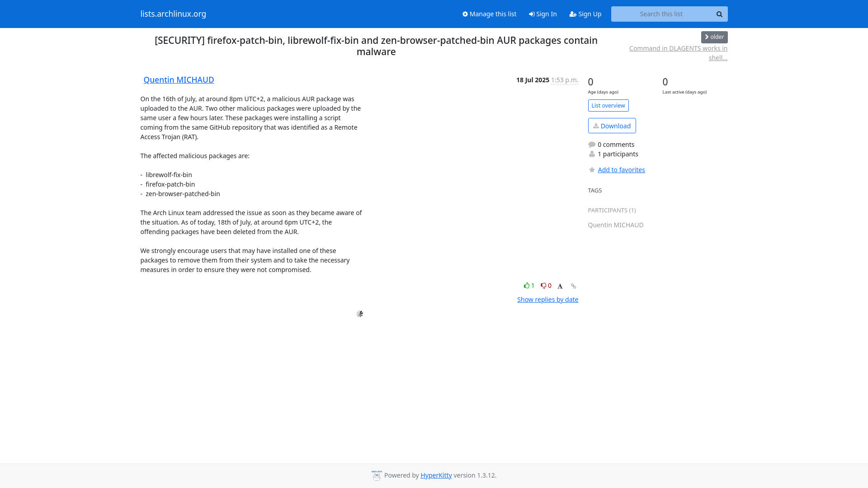Open Command in DLAGENTS works in shell thread
Viewport: 868px width, 488px height.
tap(678, 53)
